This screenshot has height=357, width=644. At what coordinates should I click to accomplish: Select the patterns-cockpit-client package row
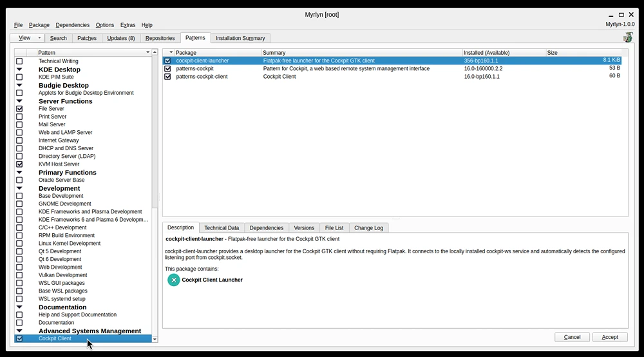click(392, 77)
